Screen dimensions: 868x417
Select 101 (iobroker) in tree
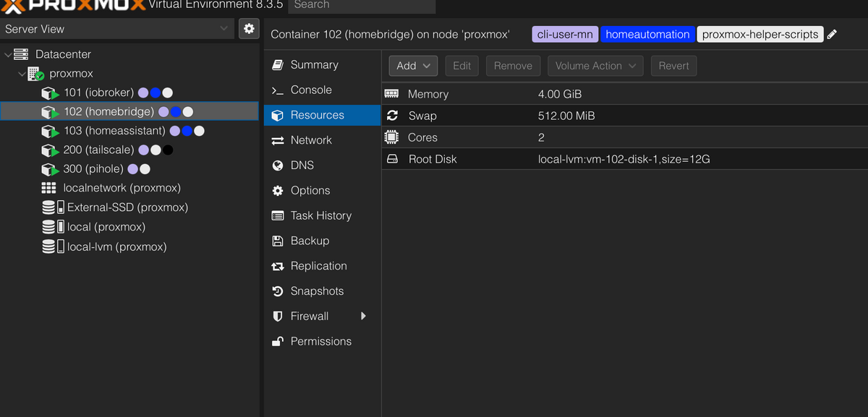[99, 93]
